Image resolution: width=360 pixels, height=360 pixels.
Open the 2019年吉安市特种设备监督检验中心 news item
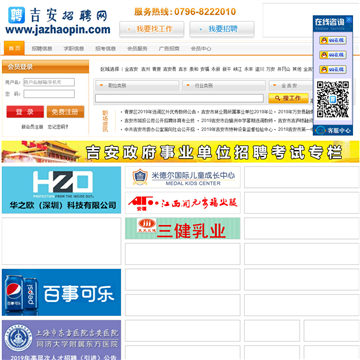(237, 129)
